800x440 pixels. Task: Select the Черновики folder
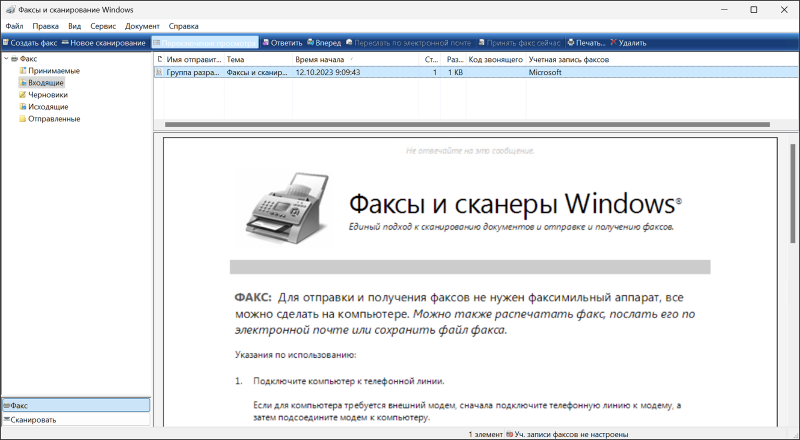tap(48, 95)
